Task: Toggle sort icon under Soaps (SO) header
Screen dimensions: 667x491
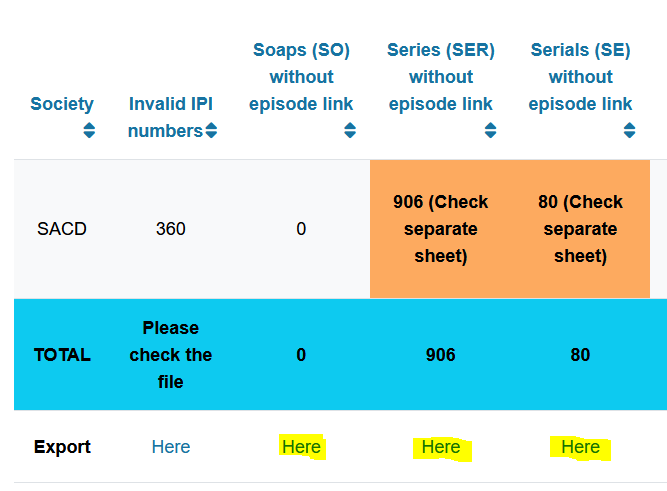Action: coord(350,130)
